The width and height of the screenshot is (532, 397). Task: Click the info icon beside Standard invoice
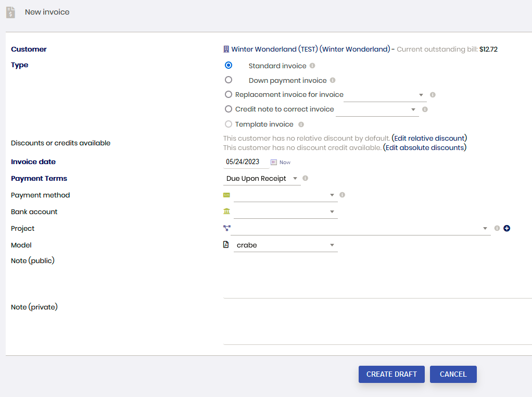(x=312, y=66)
